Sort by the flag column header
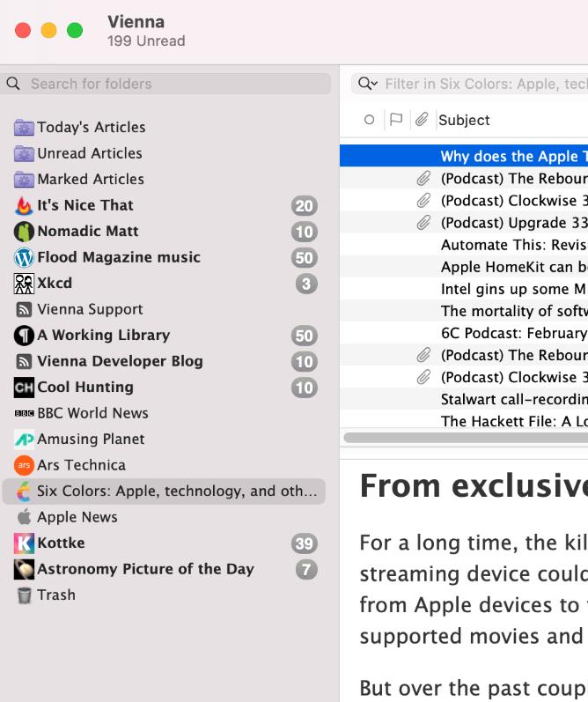 (x=396, y=120)
